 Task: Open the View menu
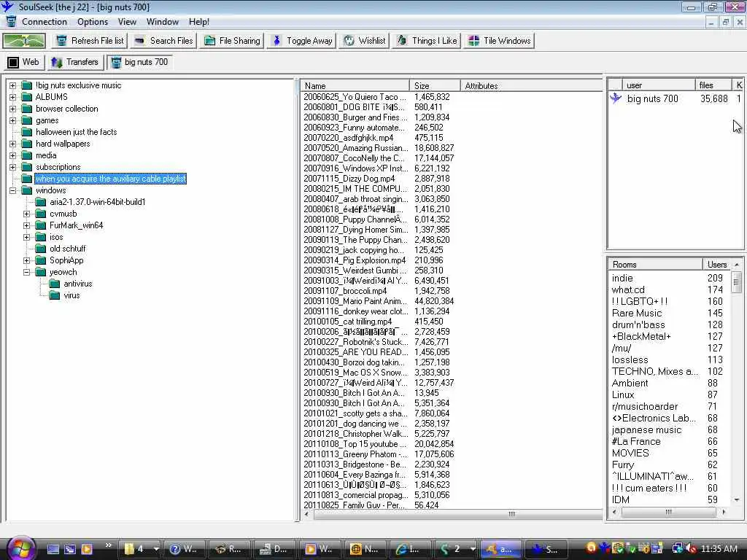[127, 22]
